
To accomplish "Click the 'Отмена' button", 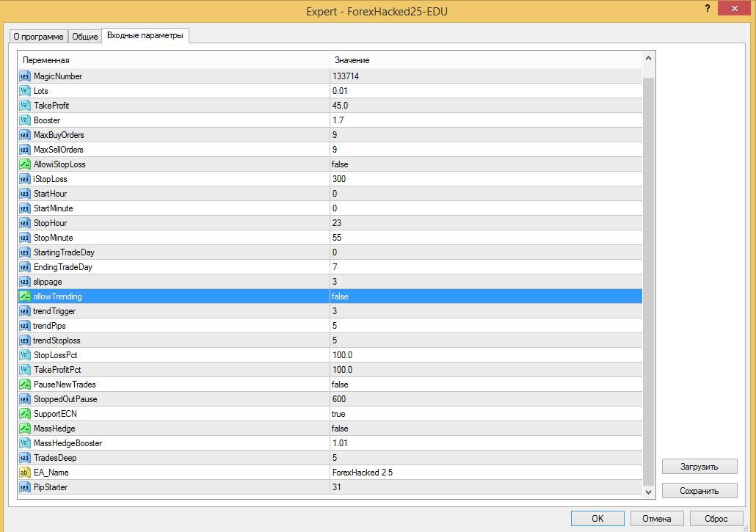I will tap(657, 519).
